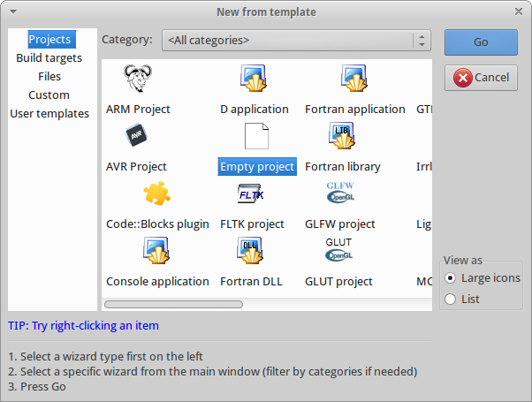Select List view option
The height and width of the screenshot is (402, 532).
(462, 300)
